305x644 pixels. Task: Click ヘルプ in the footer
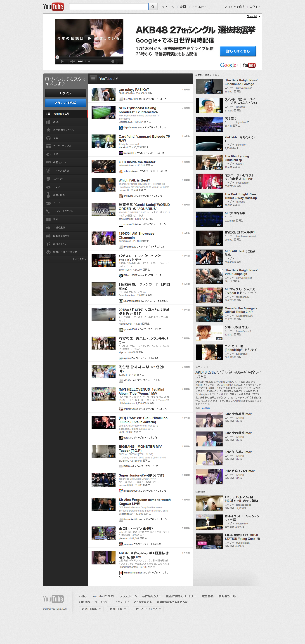tap(83, 597)
